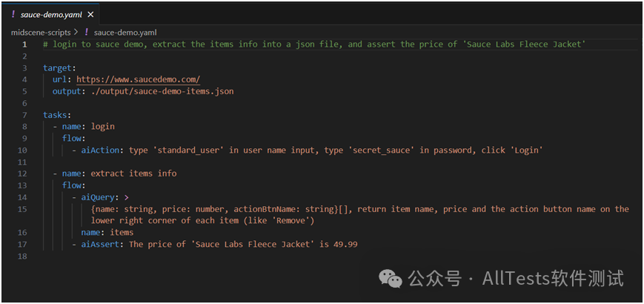Open the https://www.saucedemo.com/ link
Screen dimensions: 644x304
coord(139,79)
